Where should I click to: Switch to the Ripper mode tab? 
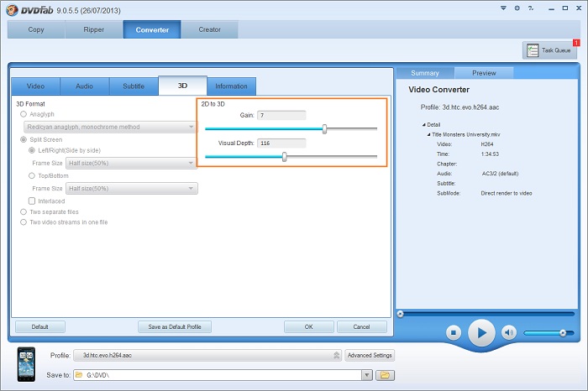94,29
